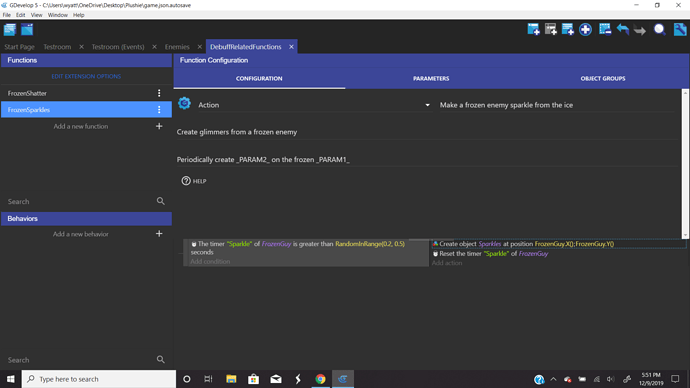690x388 pixels.
Task: Switch to the Parameters tab
Action: coord(431,78)
